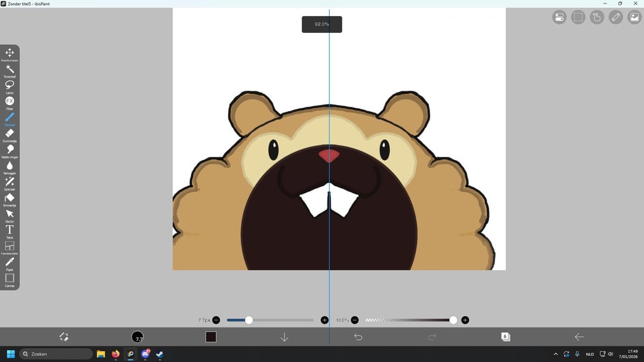
Task: Open the dark brown color swatch
Action: 210,337
